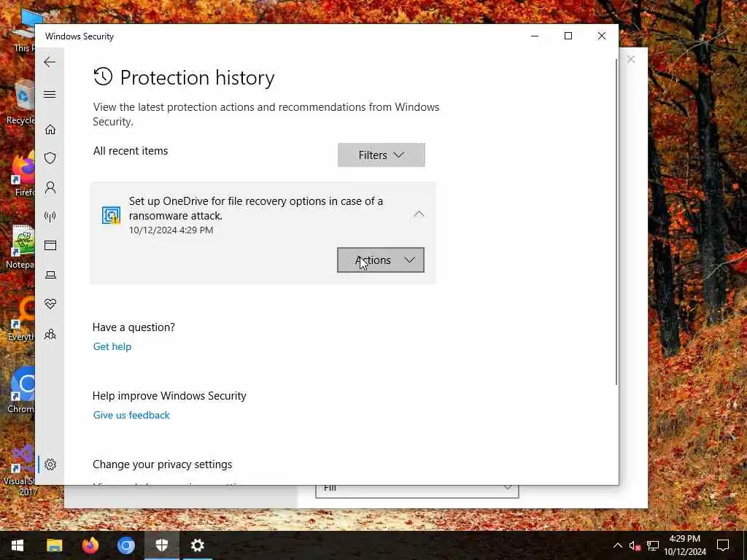
Task: Launch Firefox from the taskbar
Action: click(x=90, y=545)
